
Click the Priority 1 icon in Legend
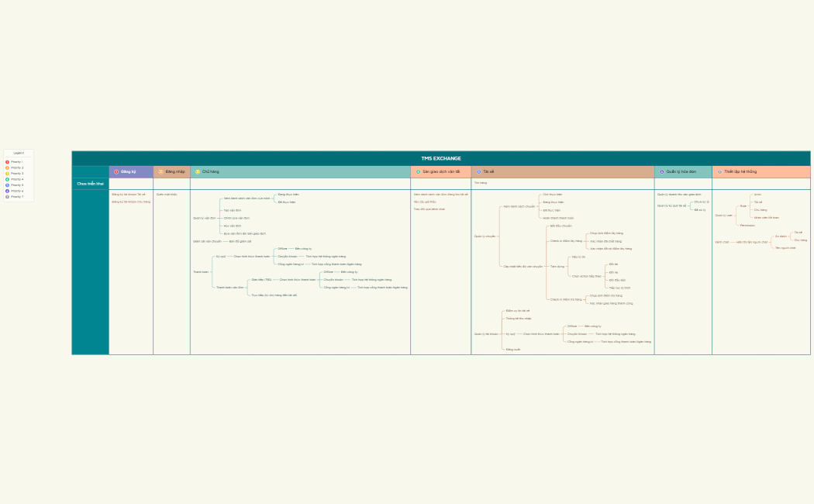coord(7,162)
